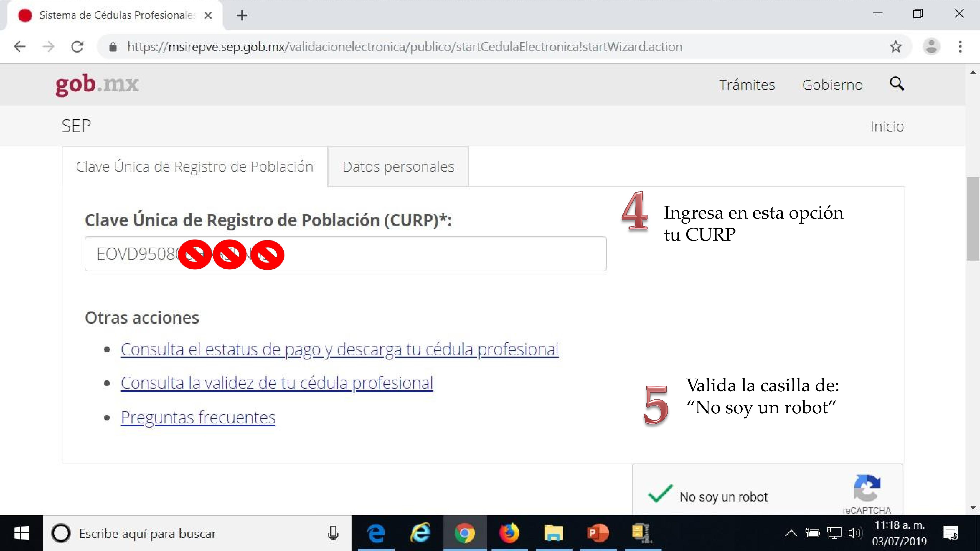Click the taskbar microphone icon
This screenshot has width=980, height=551.
[333, 533]
